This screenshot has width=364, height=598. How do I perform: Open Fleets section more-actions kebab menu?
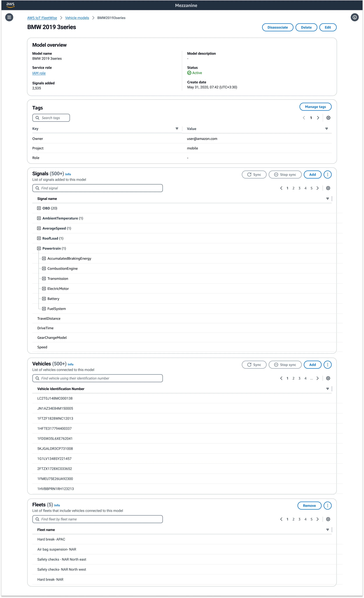(327, 506)
